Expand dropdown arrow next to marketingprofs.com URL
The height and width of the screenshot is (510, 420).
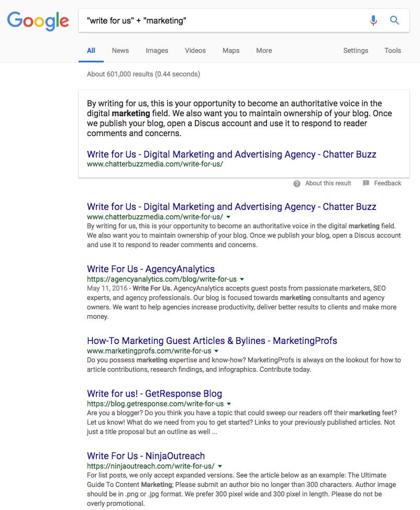(216, 351)
